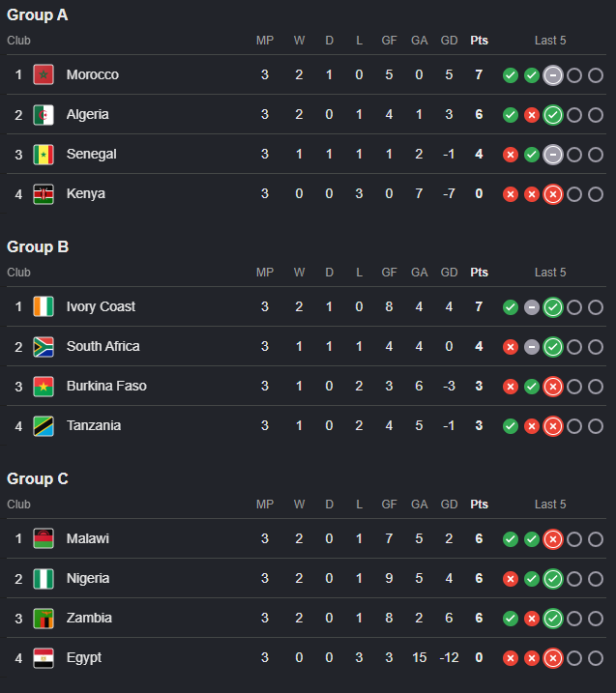Click the Zambia flag icon
616x693 pixels.
[44, 619]
